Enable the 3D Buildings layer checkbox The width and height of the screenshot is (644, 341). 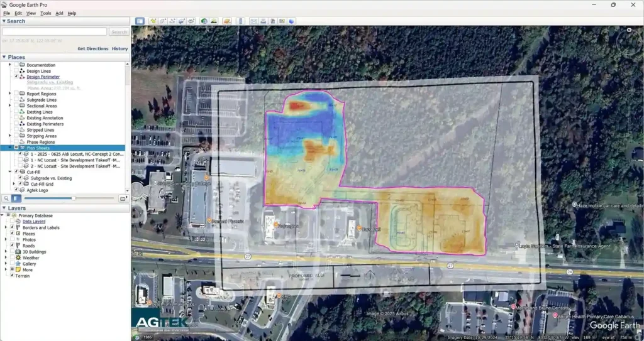13,252
